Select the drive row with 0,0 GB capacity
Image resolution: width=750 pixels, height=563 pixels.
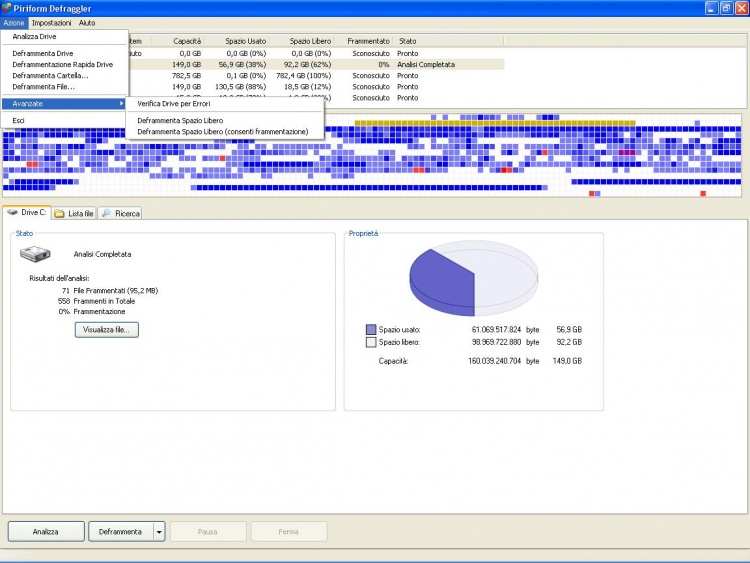click(316, 53)
